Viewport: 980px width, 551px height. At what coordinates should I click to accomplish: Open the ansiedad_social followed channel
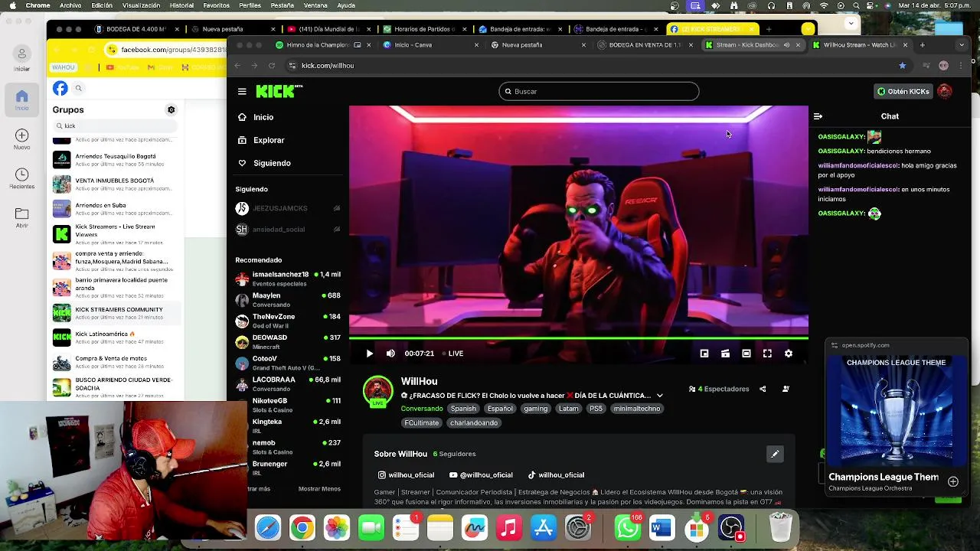point(288,229)
